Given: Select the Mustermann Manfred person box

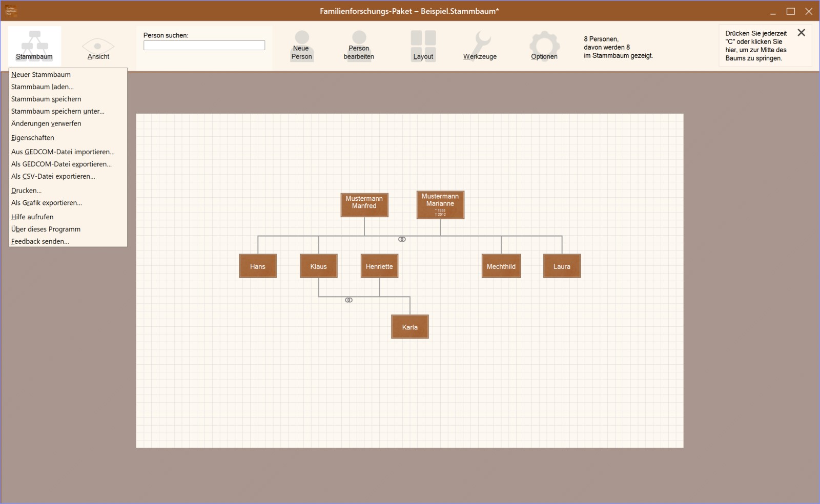Looking at the screenshot, I should click(x=364, y=205).
